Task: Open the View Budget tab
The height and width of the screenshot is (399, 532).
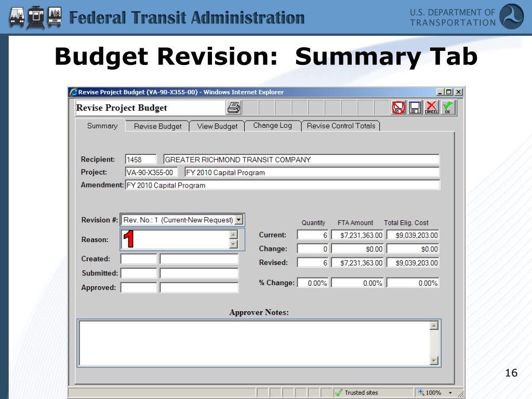Action: pos(217,126)
